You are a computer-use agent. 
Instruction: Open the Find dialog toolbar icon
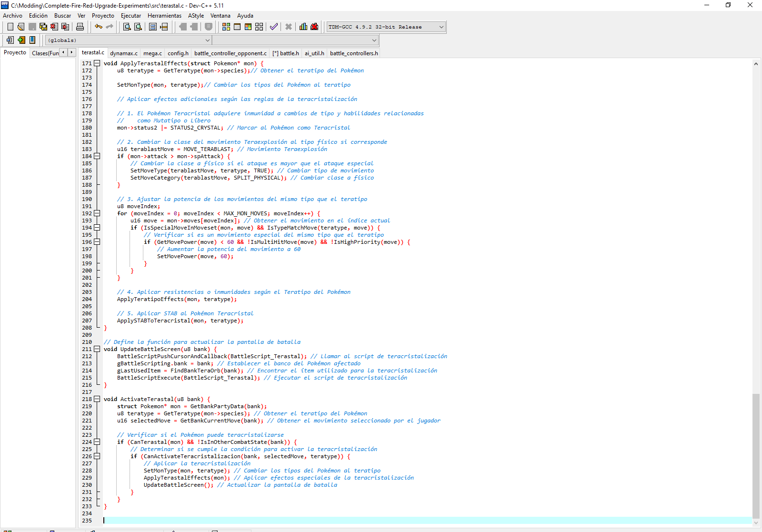[x=126, y=27]
